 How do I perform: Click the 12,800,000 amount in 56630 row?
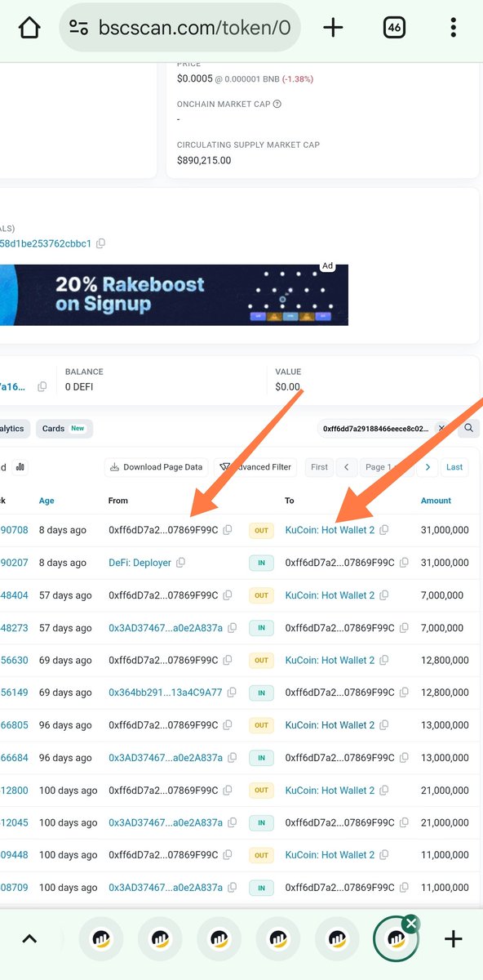(445, 660)
